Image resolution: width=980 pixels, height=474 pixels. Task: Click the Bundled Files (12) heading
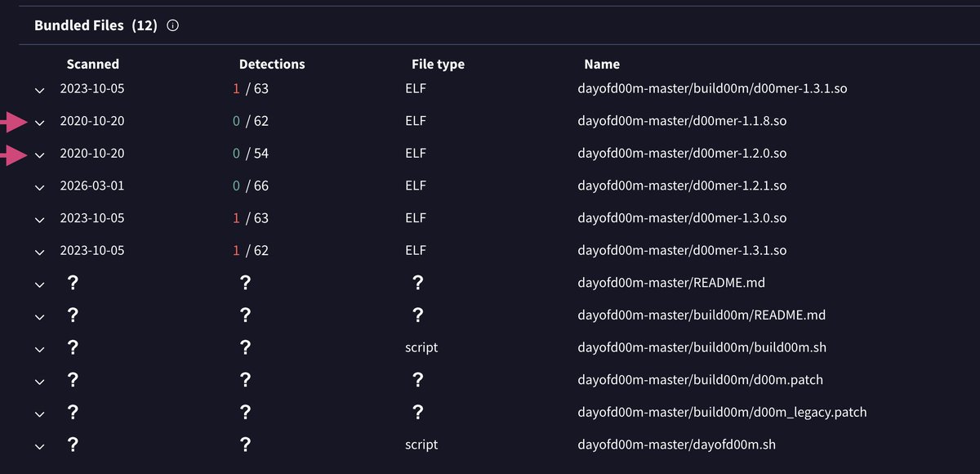(x=96, y=25)
